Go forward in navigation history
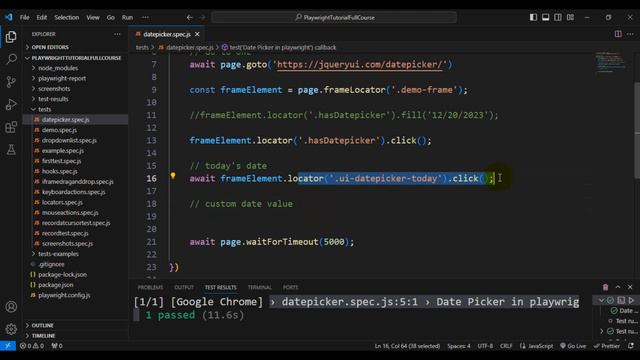The image size is (640, 360). tap(202, 18)
